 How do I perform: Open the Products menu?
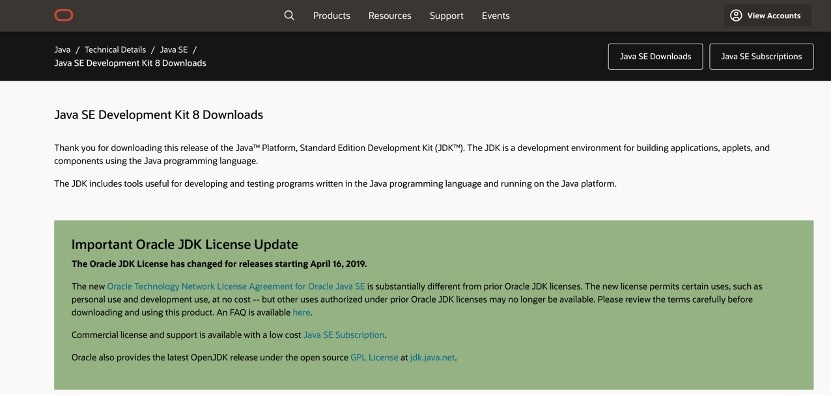(332, 16)
